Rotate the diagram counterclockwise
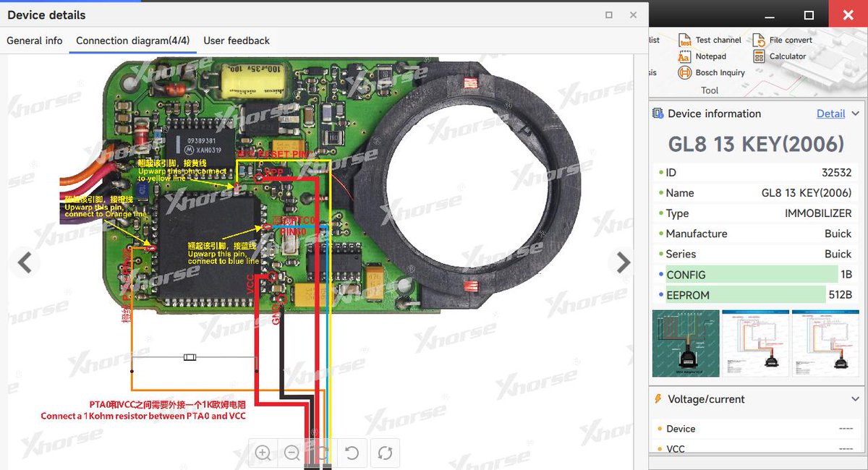The image size is (868, 470). coord(352,453)
